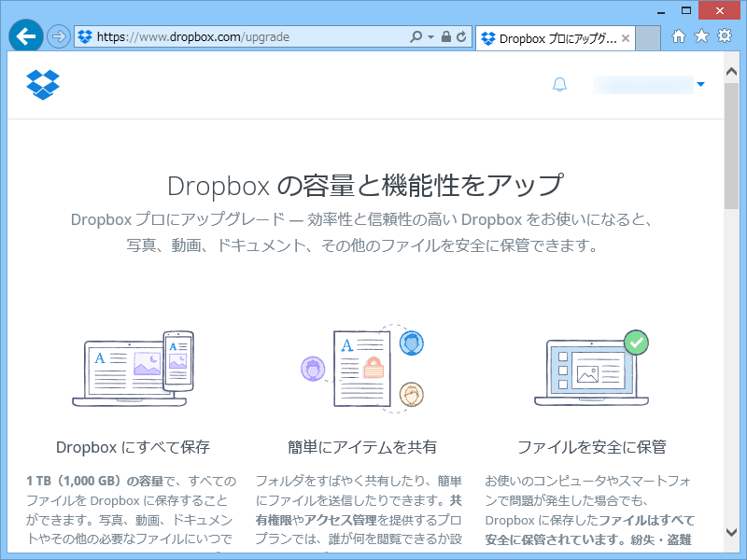Go forward using the forward navigation button
The width and height of the screenshot is (747, 560).
[56, 36]
